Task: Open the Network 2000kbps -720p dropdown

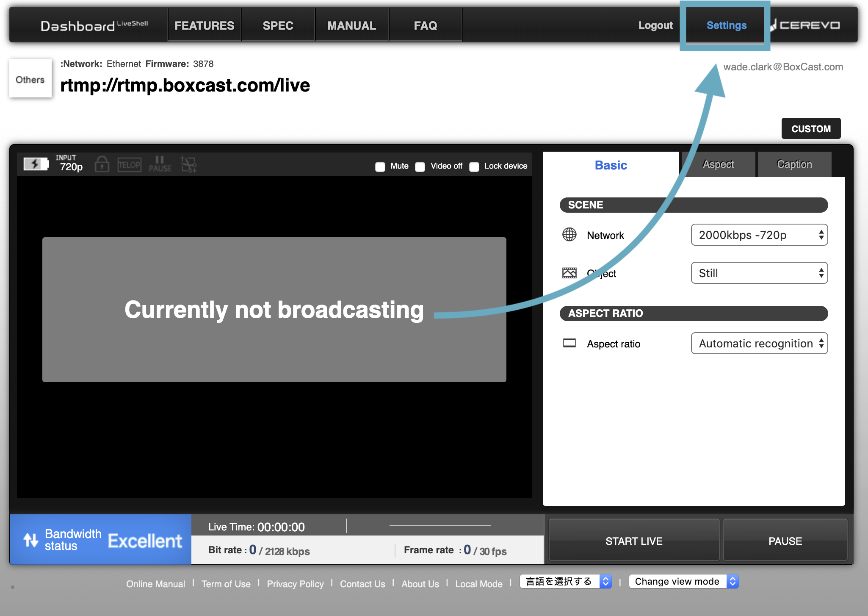Action: point(759,235)
